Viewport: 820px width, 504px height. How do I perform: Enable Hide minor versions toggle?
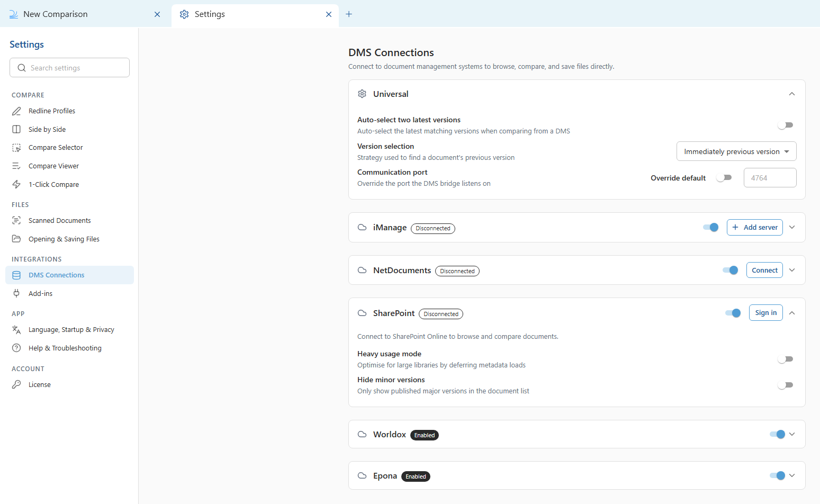tap(786, 385)
